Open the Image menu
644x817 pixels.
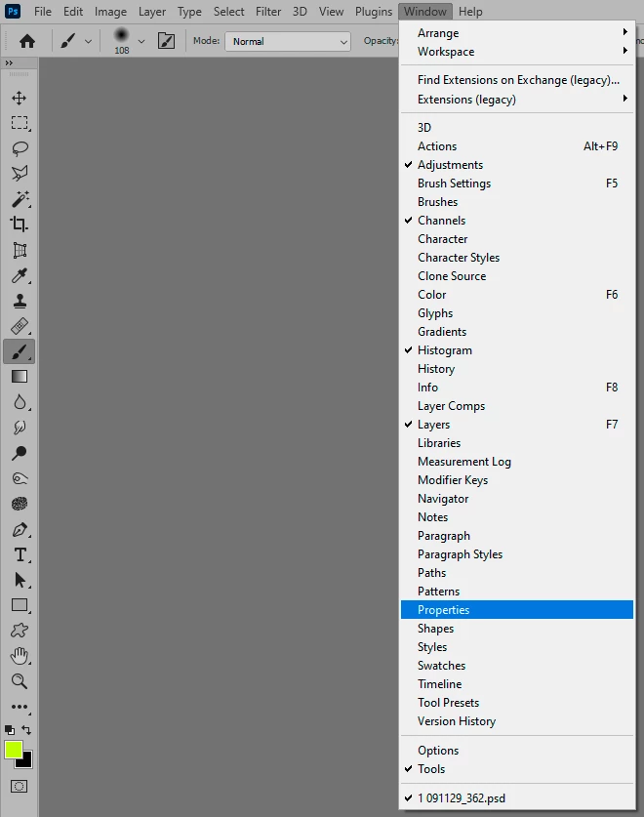110,12
